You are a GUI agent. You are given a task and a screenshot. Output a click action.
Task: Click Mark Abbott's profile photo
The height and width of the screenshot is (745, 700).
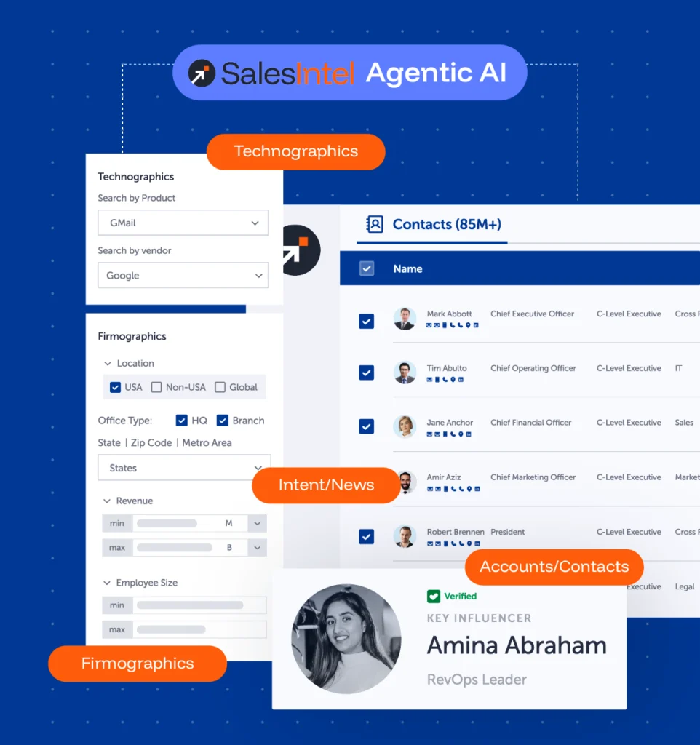405,319
